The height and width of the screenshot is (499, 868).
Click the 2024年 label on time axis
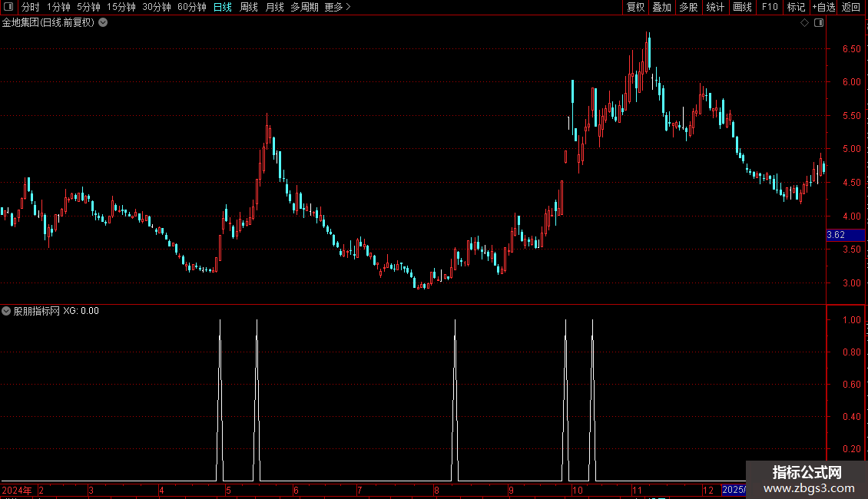coord(17,490)
